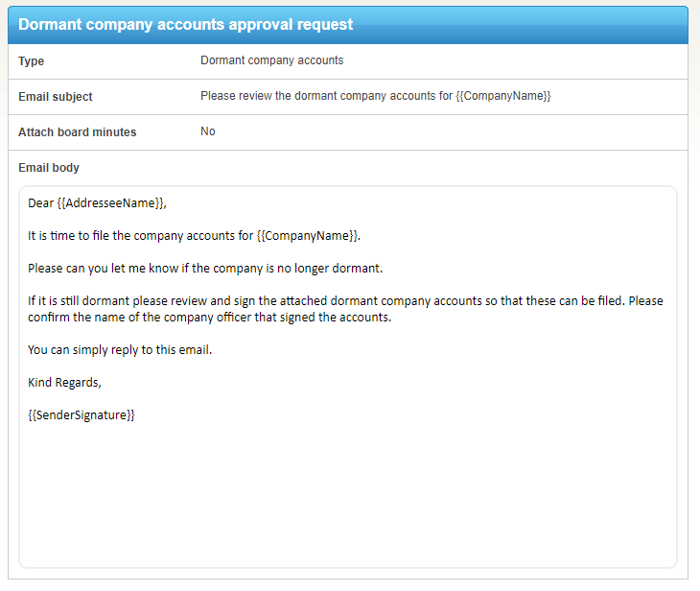Image resolution: width=700 pixels, height=591 pixels.
Task: Click the "You can simply reply to this email." line
Action: pos(120,350)
